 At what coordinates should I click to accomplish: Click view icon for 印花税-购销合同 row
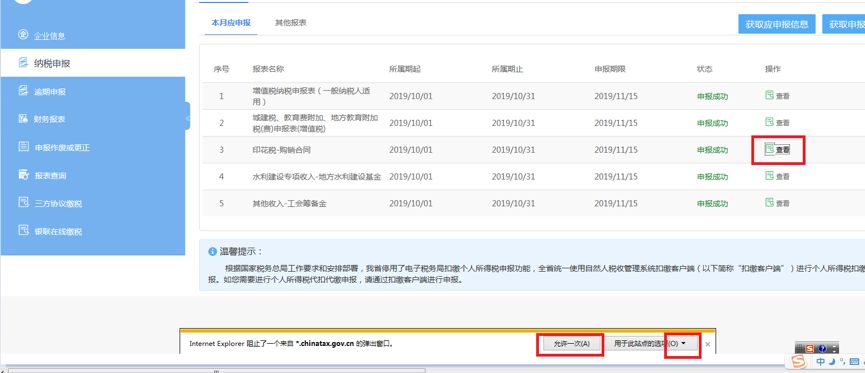tap(769, 148)
